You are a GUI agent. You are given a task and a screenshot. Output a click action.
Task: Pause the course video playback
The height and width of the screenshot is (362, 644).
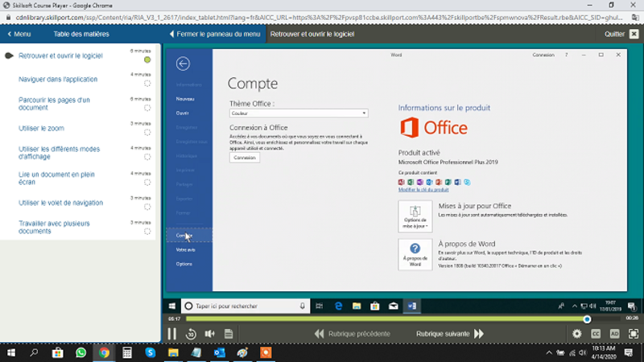click(171, 334)
